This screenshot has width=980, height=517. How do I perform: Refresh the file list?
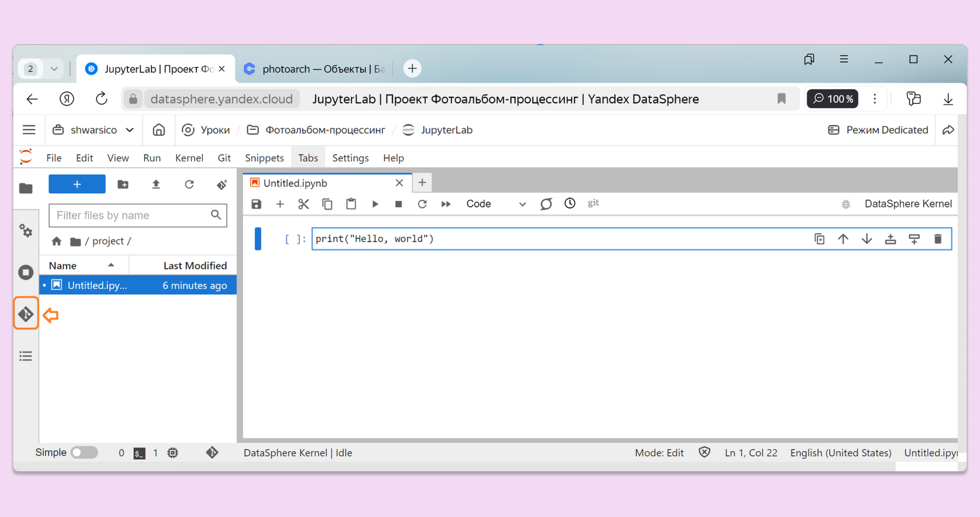(x=189, y=184)
